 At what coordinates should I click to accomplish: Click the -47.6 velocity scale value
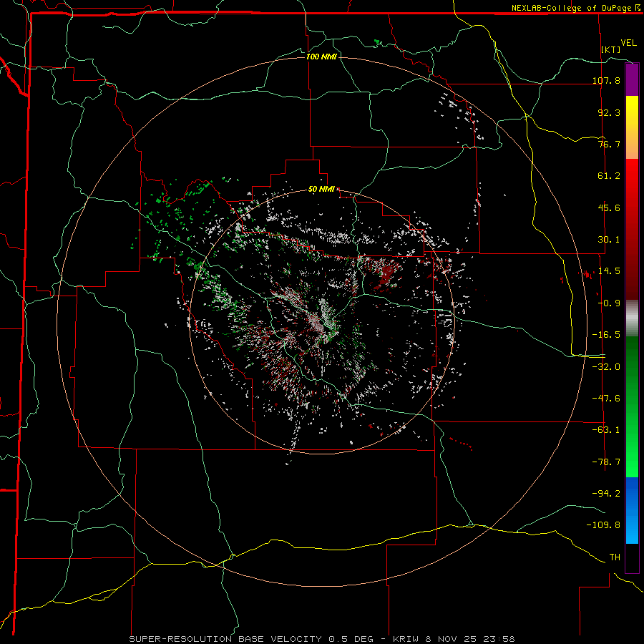(606, 398)
